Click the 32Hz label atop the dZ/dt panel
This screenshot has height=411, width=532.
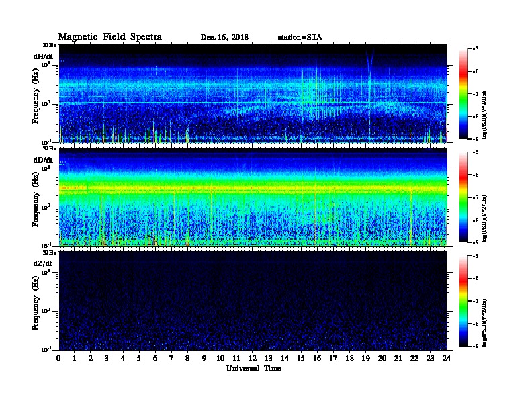tap(49, 253)
